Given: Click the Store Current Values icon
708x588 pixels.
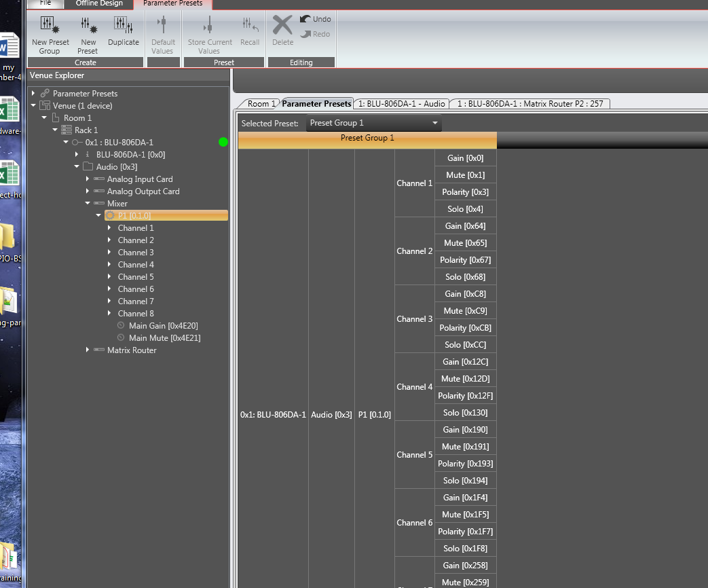Looking at the screenshot, I should (208, 25).
